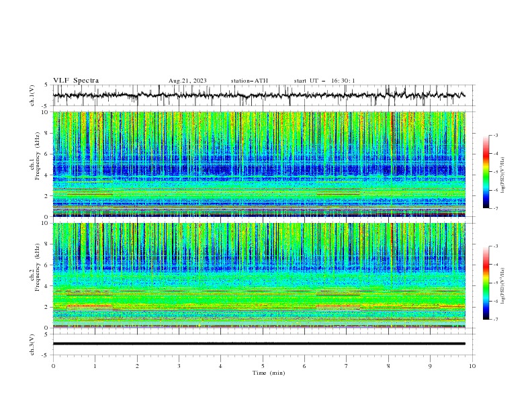Click time axis tick label "6"
Viewport: 532px width, 411px height.
305,366
